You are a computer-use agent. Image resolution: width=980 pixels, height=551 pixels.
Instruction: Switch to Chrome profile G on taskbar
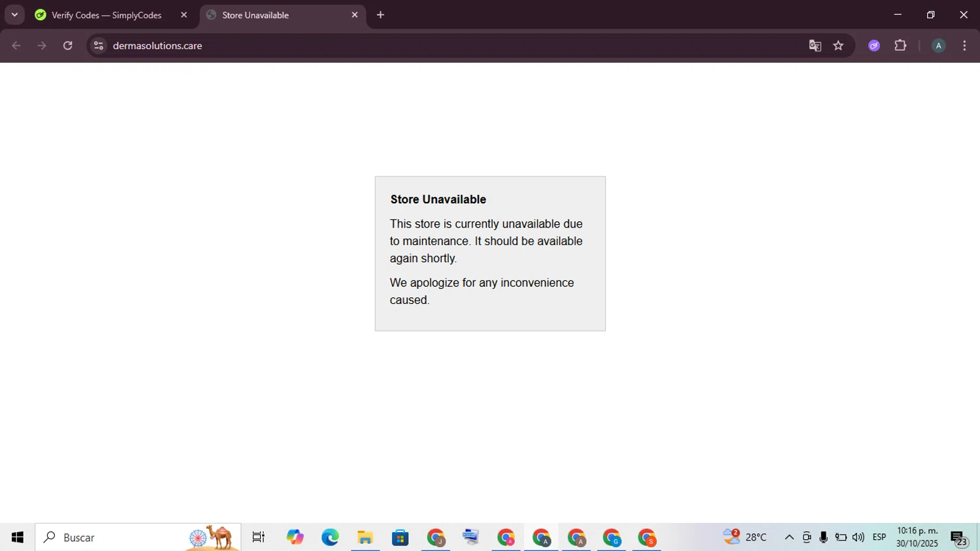(x=612, y=537)
